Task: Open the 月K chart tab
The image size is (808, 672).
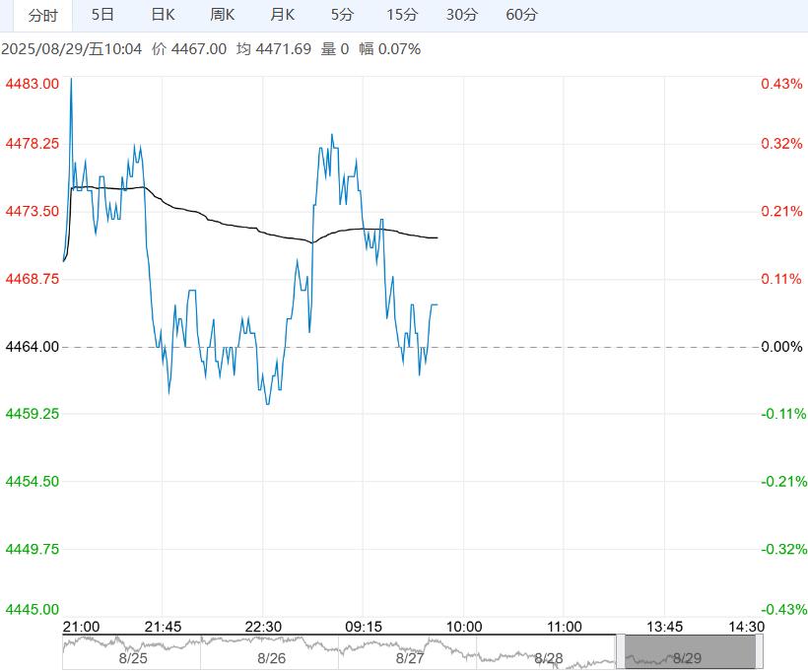Action: pos(283,15)
